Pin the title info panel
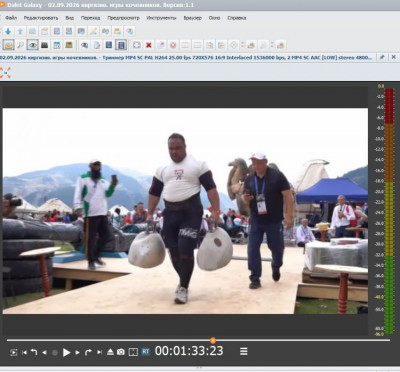Screen dimensions: 400x372 (382, 57)
